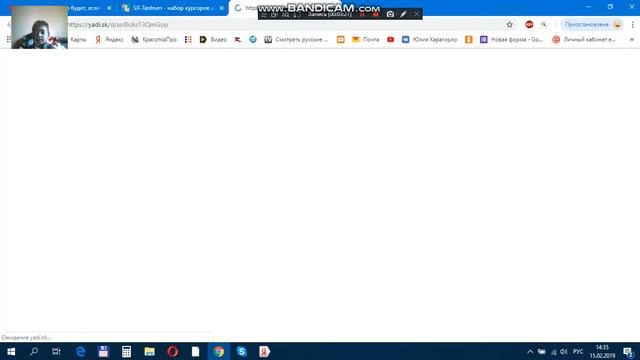640x360 pixels.
Task: Switch the РУС input language
Action: pyautogui.click(x=578, y=351)
